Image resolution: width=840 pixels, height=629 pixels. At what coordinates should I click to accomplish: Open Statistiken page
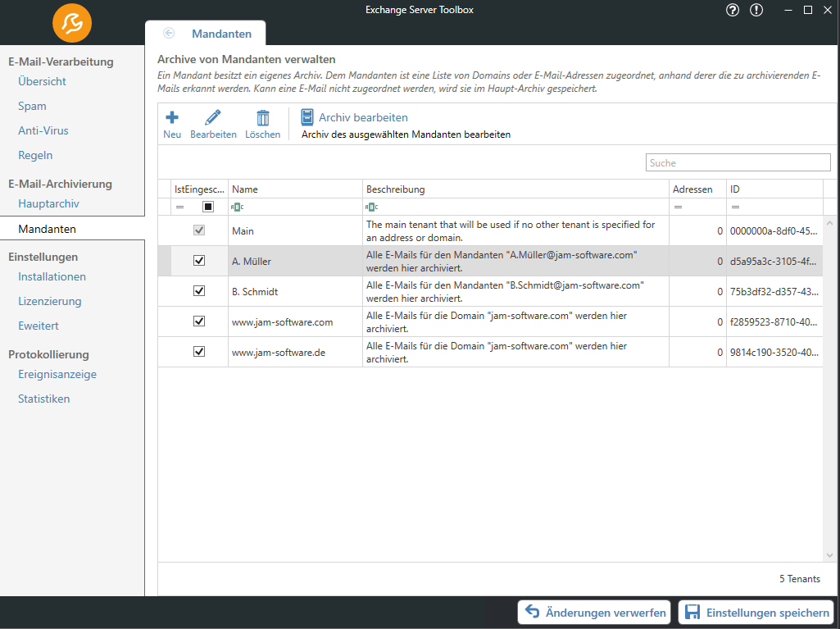click(x=44, y=399)
